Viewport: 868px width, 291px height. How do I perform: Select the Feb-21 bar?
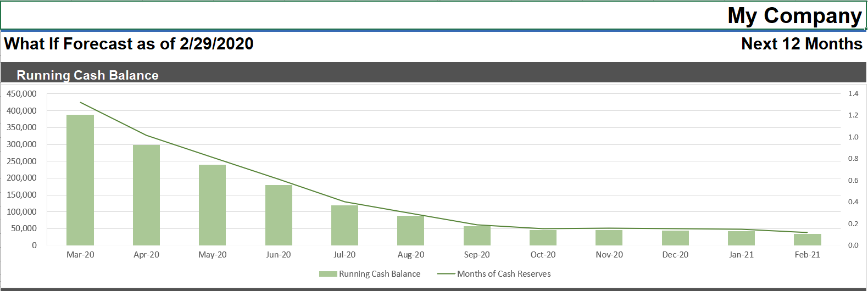(807, 240)
